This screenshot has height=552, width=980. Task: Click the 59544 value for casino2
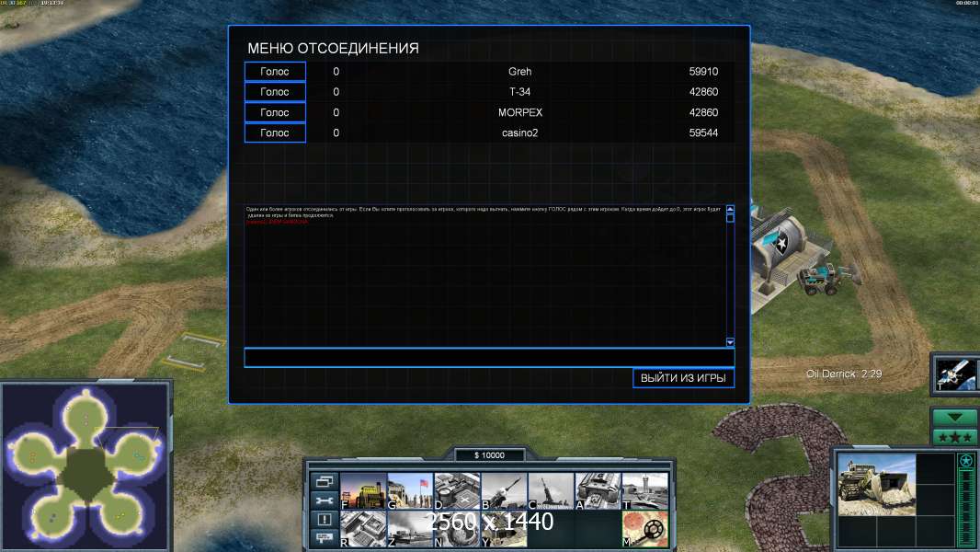(x=703, y=132)
